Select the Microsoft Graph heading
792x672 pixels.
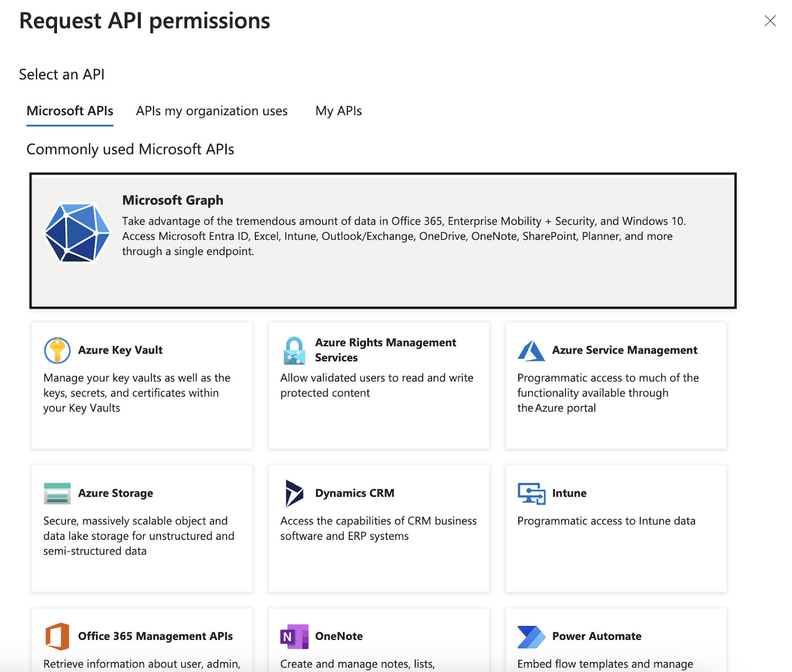[x=173, y=200]
